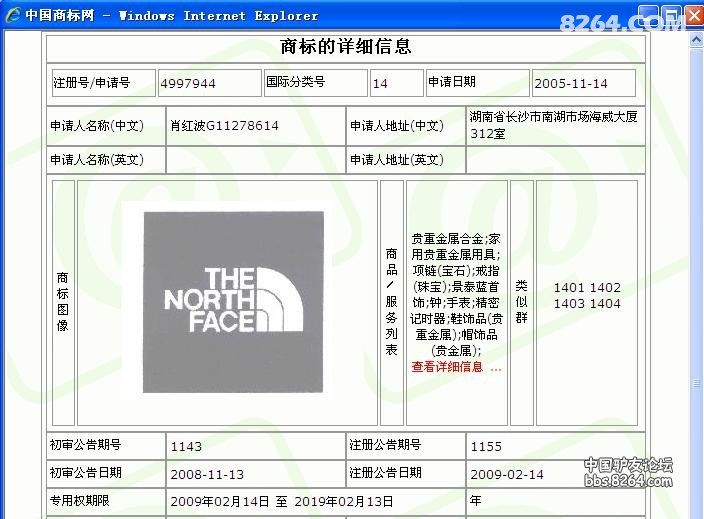Select registration announcement date 2009-02-14
The width and height of the screenshot is (704, 519).
click(x=507, y=475)
